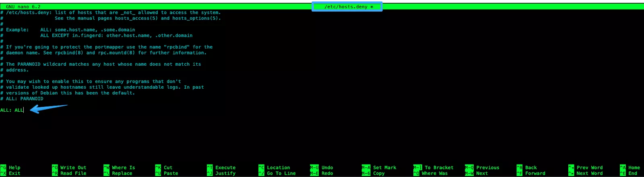Select the Copy shortcut
Screen dimensions: 644x177
[x=379, y=173]
